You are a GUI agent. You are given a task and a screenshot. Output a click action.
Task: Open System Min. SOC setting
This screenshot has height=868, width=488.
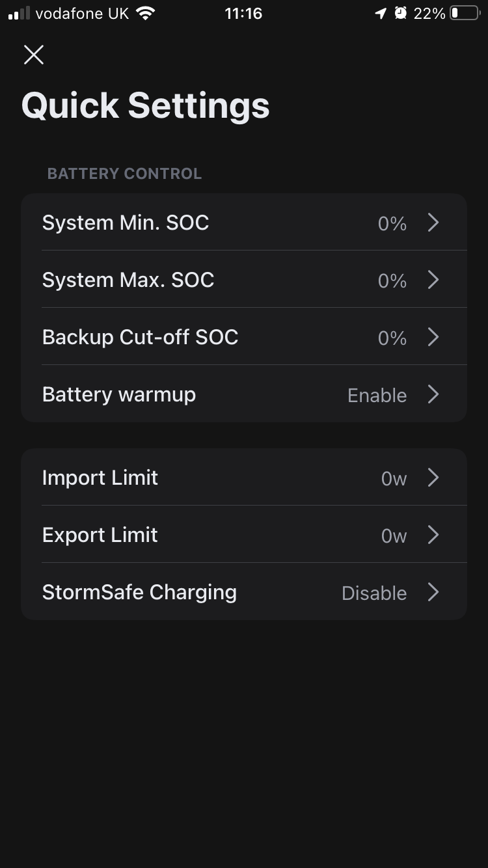click(x=126, y=223)
